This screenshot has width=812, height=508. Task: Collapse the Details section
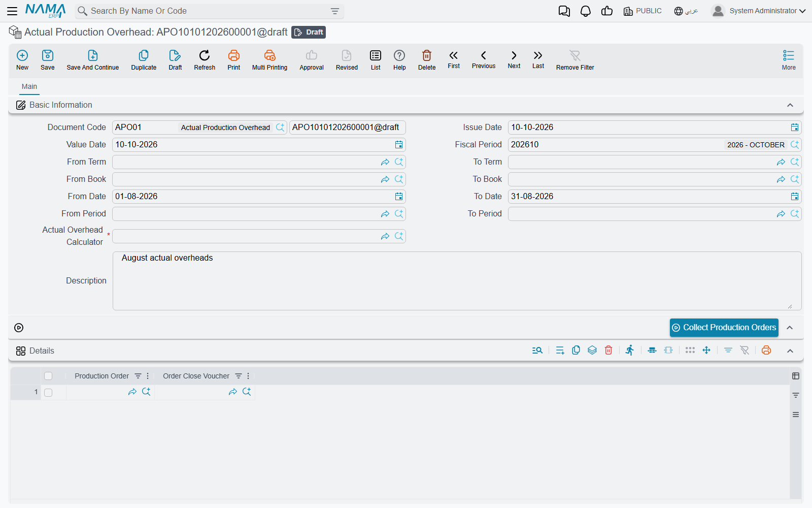(790, 351)
